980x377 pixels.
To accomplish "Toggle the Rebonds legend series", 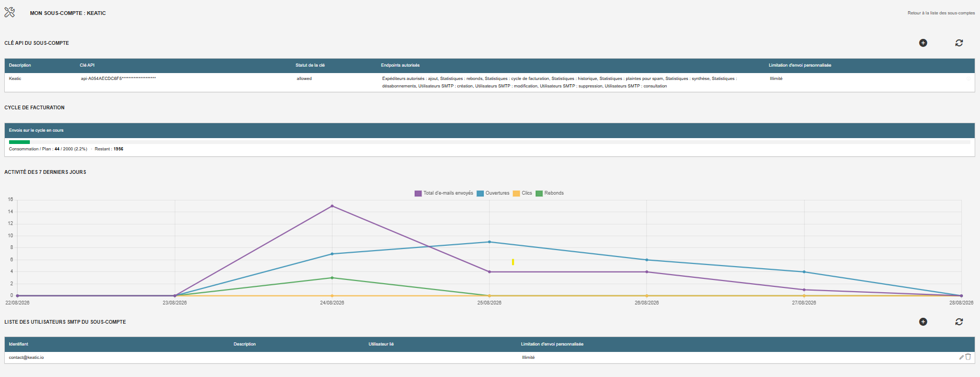I will [x=549, y=193].
